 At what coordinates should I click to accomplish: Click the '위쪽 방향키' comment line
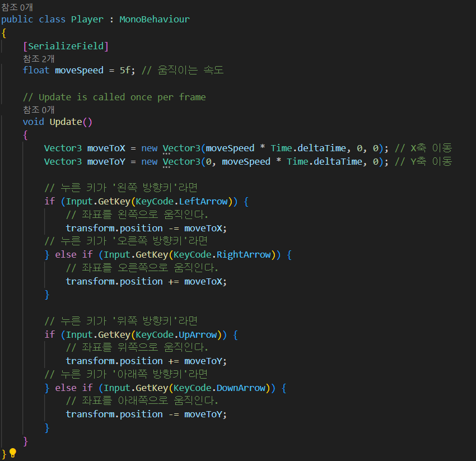pos(121,321)
